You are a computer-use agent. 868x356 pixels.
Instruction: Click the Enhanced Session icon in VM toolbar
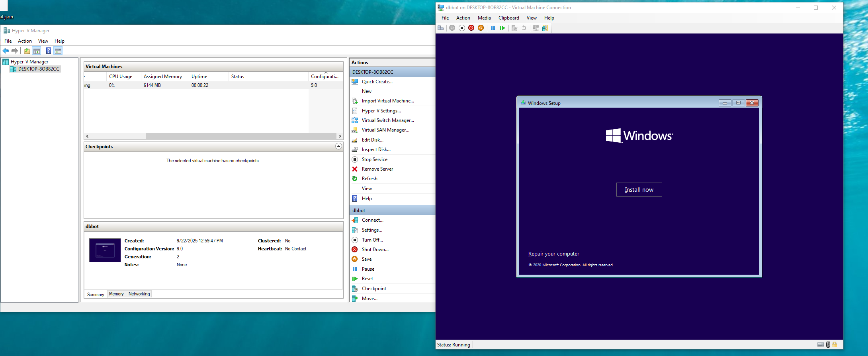[x=536, y=28]
